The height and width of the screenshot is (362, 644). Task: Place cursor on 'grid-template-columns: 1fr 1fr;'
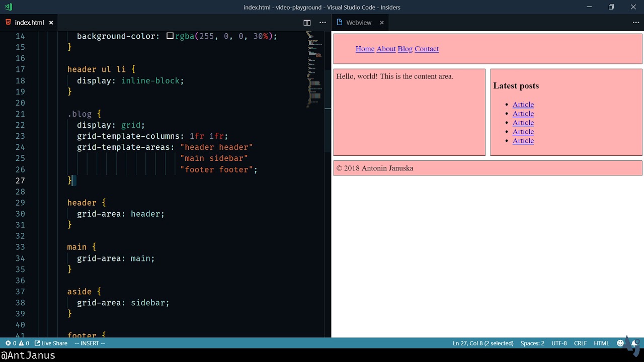tap(152, 136)
